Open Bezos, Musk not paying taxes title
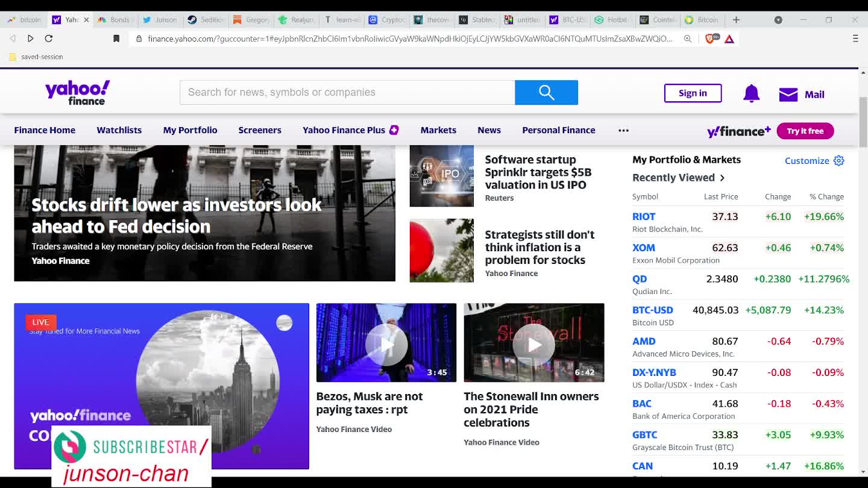 coord(370,403)
